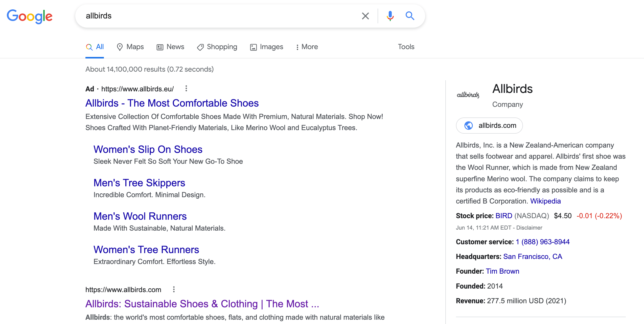This screenshot has width=644, height=324.
Task: Click the Wikipedia link in knowledge panel
Action: [x=545, y=201]
